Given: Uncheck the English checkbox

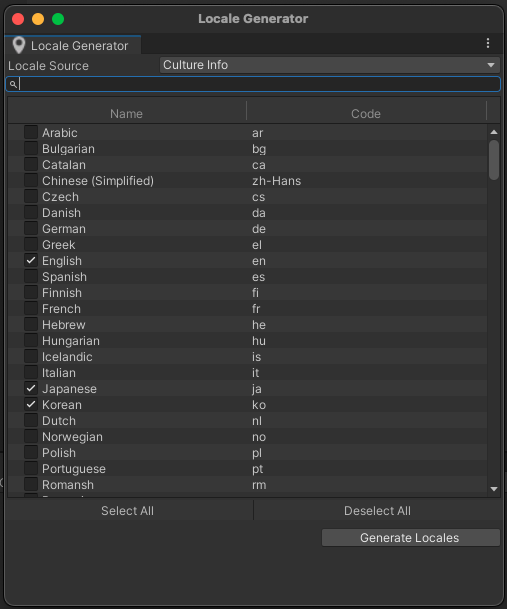Looking at the screenshot, I should (x=31, y=260).
